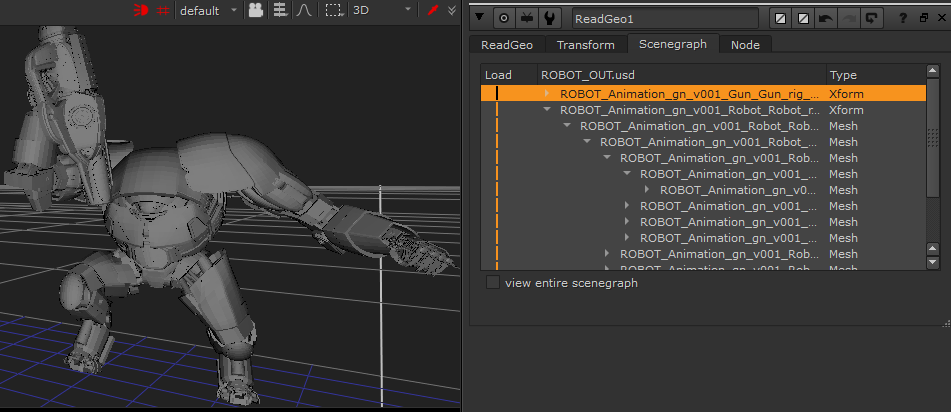This screenshot has width=951, height=412.
Task: Click the dashed-rectangle selection mode icon
Action: 334,10
